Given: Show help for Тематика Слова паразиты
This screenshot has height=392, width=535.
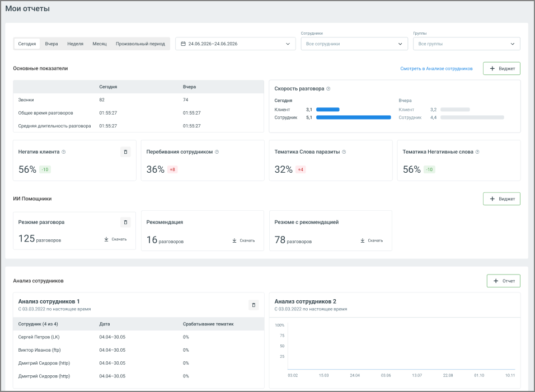Looking at the screenshot, I should tap(344, 152).
